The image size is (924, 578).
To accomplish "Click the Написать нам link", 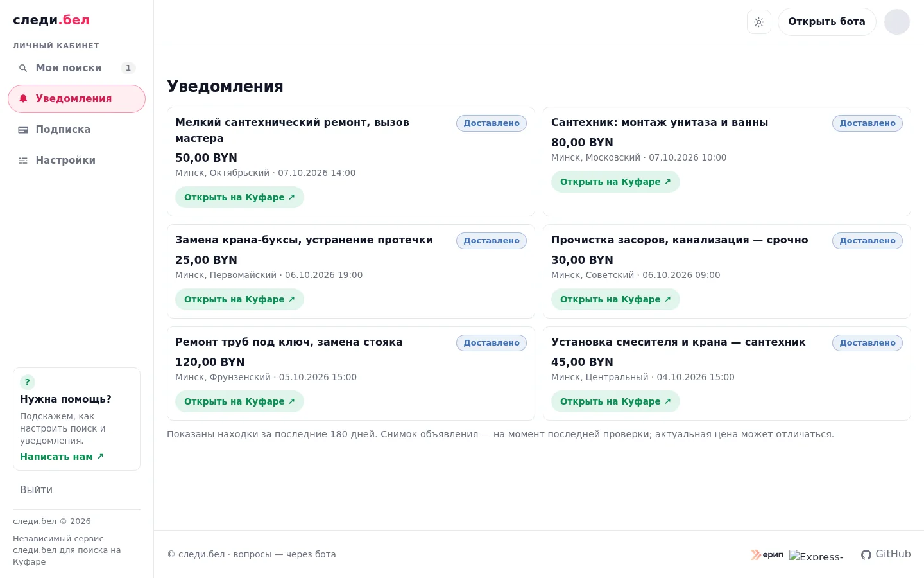I will [62, 457].
